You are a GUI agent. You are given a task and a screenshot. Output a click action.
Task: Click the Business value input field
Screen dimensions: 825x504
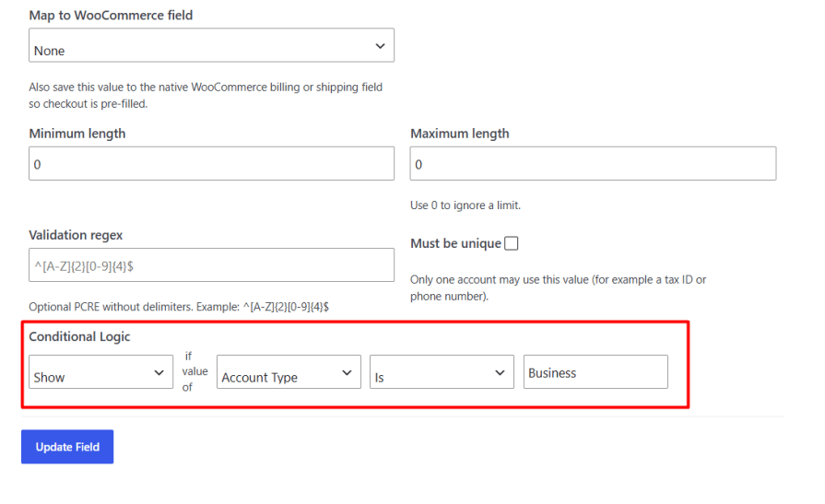point(595,372)
